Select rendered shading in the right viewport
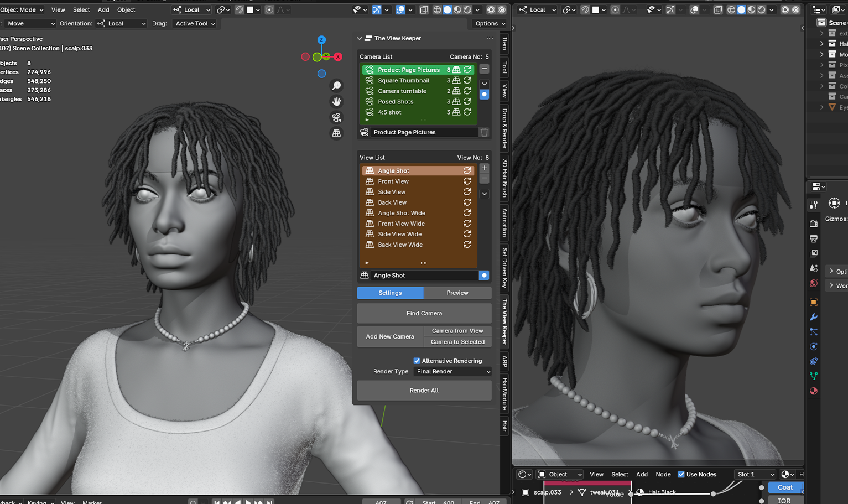This screenshot has width=848, height=504. [x=762, y=9]
